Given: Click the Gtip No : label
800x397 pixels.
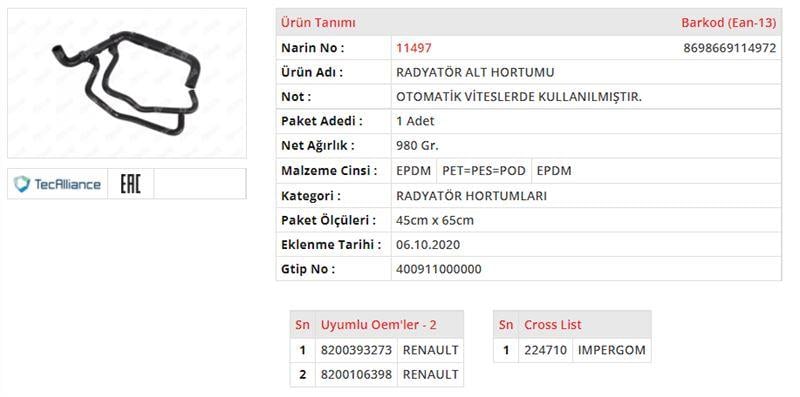Looking at the screenshot, I should 308,269.
